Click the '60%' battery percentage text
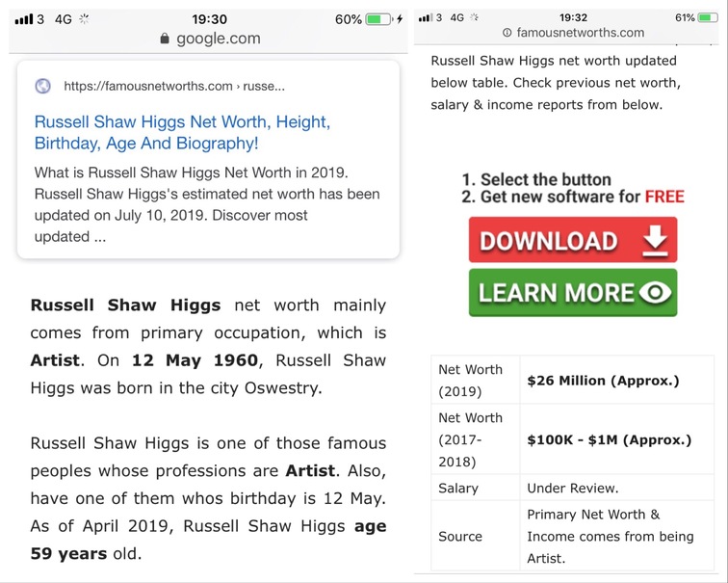 coord(349,19)
